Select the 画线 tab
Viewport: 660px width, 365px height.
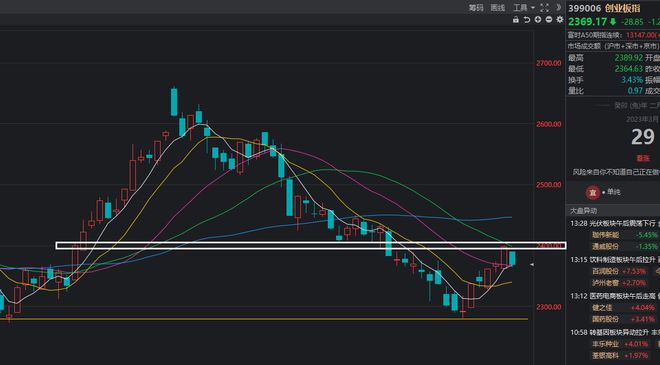tap(498, 8)
